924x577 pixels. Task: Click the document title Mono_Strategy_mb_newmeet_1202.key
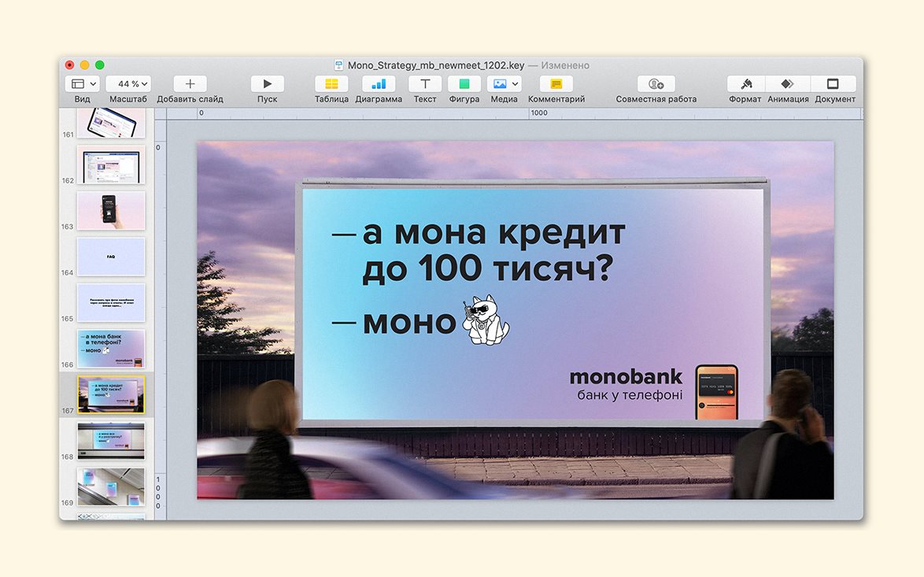[435, 65]
